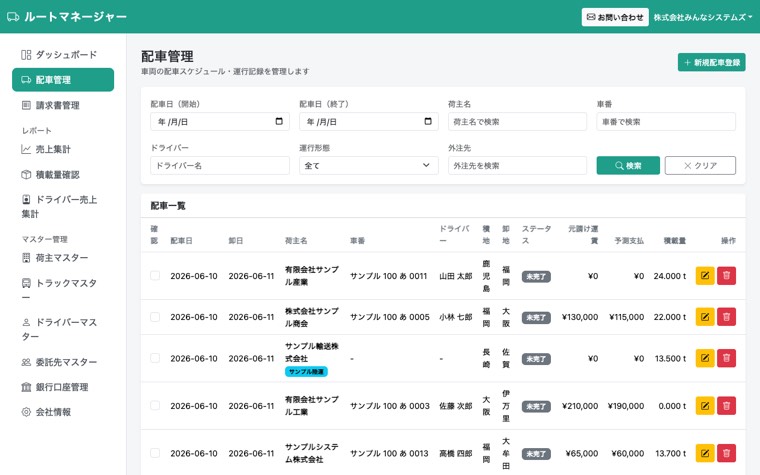Delete the 高橋 四郎 dispatch row
This screenshot has width=760, height=475.
point(726,453)
